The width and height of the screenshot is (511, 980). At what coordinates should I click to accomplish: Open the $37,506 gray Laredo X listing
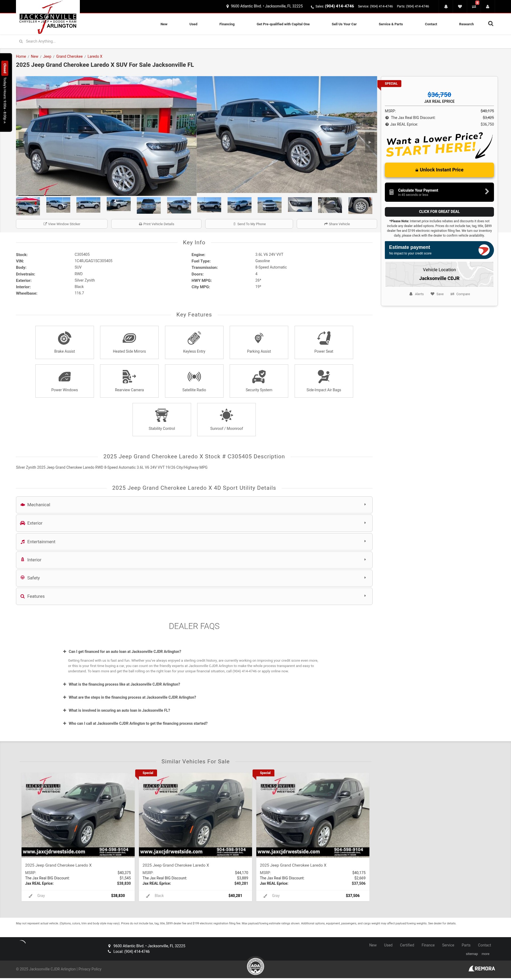(x=313, y=837)
